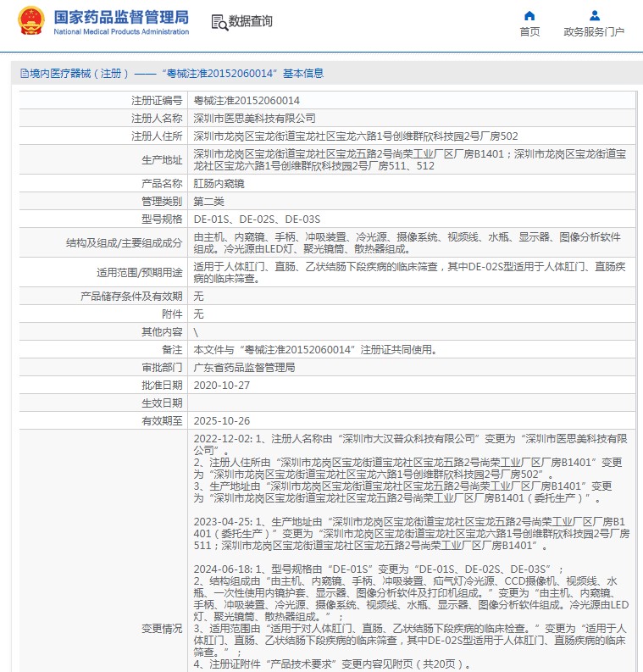Click the 生效日期 row label
Viewport: 643px width, 672px height.
162,403
